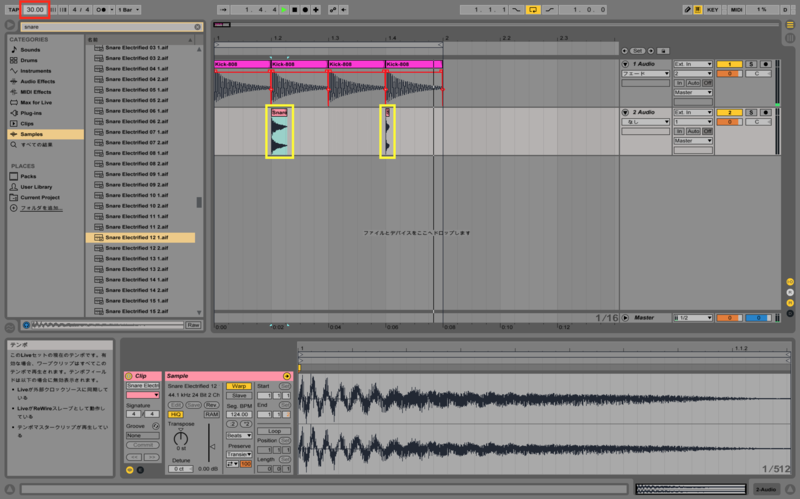Click the Arrangement Record button
This screenshot has height=499, width=800.
coord(305,10)
